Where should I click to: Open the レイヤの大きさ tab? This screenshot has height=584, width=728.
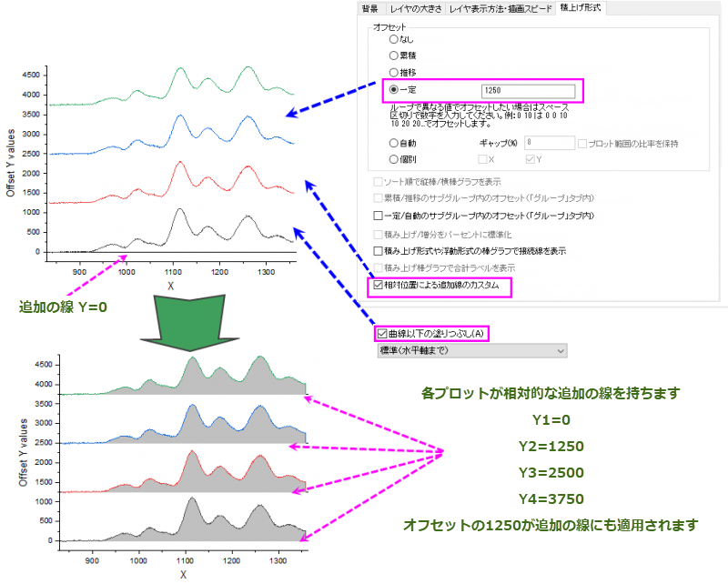tap(416, 9)
